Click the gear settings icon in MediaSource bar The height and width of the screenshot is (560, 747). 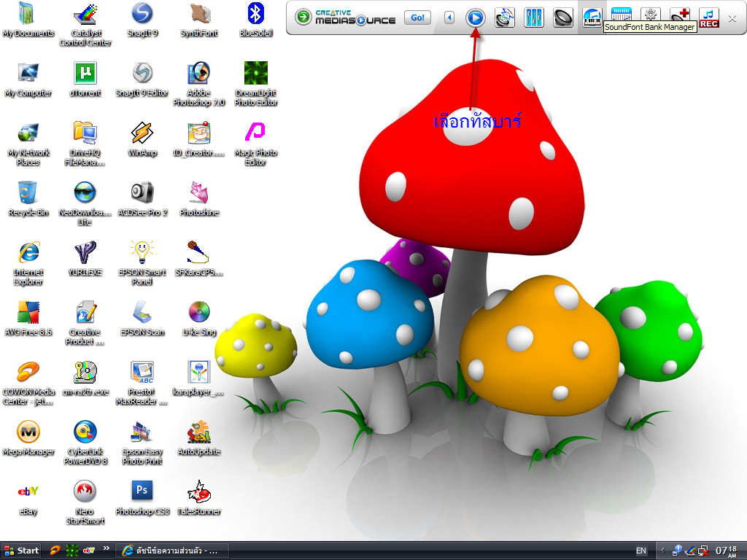click(650, 15)
